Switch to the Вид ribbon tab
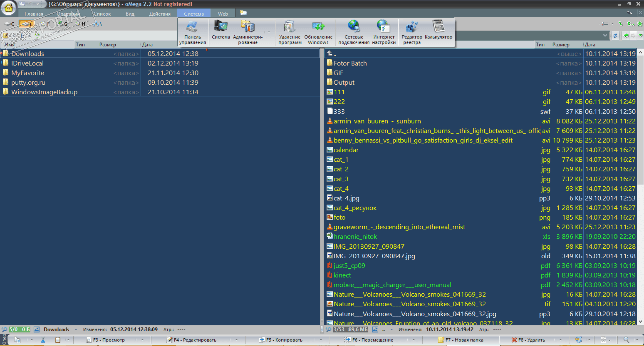The width and height of the screenshot is (644, 346). [130, 14]
